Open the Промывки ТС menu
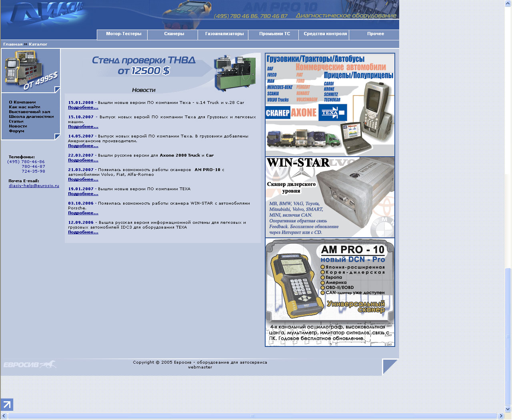The height and width of the screenshot is (420, 512). point(274,34)
